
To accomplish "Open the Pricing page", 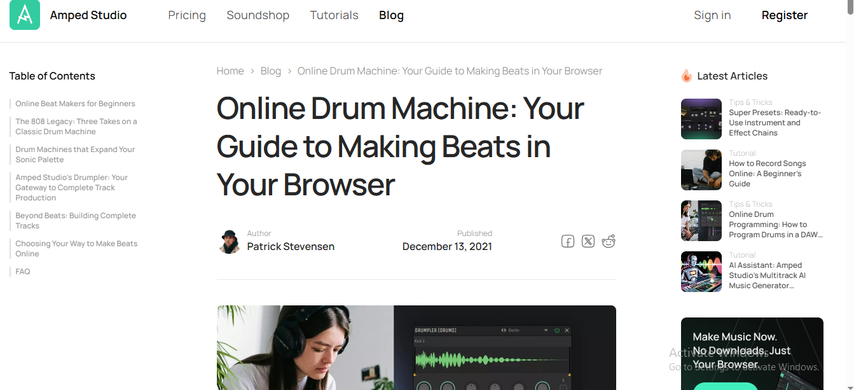I will click(187, 15).
